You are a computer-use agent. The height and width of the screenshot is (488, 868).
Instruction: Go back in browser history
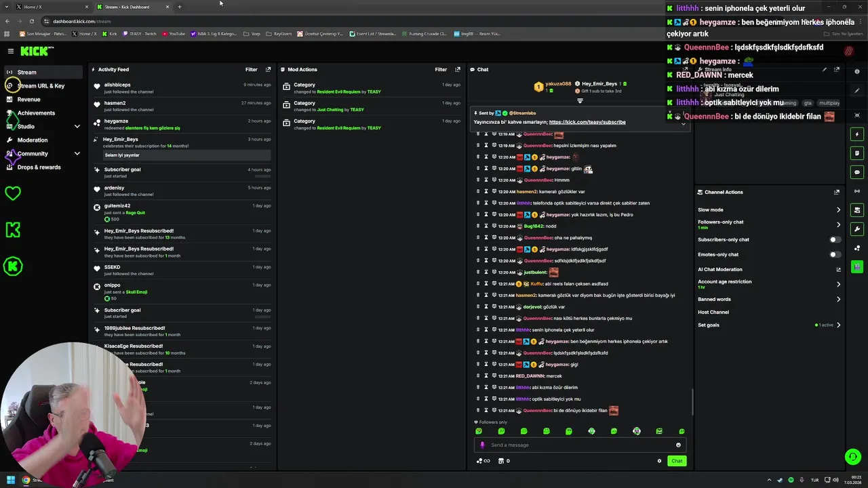point(7,21)
